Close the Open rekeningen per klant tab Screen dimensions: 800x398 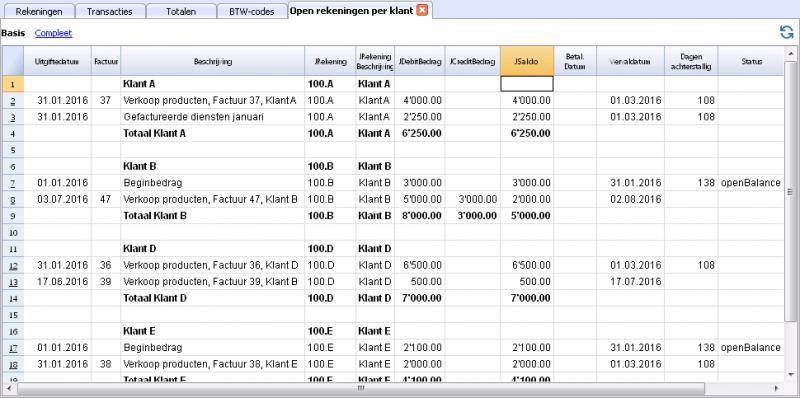tap(422, 10)
